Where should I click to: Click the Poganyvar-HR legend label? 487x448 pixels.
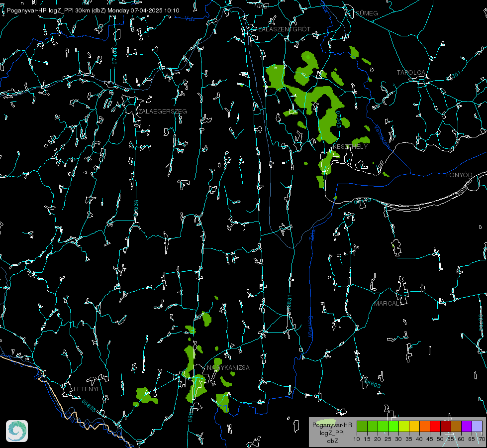[x=332, y=425]
